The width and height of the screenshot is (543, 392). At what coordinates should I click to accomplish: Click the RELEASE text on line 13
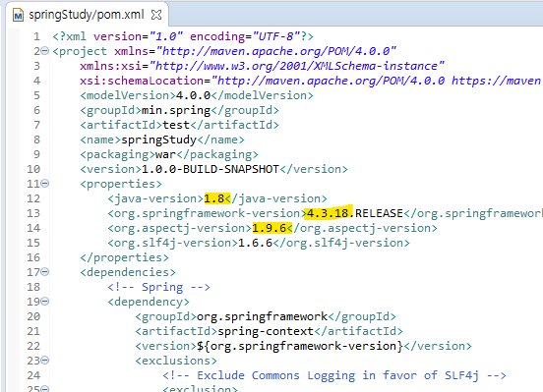tap(379, 213)
